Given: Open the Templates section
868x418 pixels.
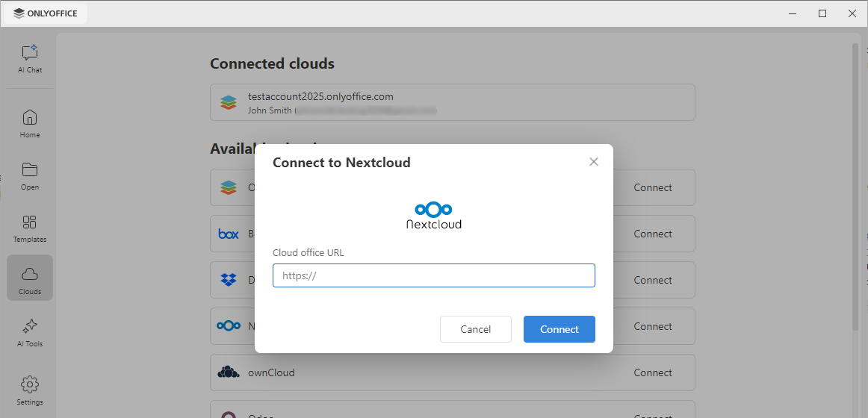Looking at the screenshot, I should point(30,228).
